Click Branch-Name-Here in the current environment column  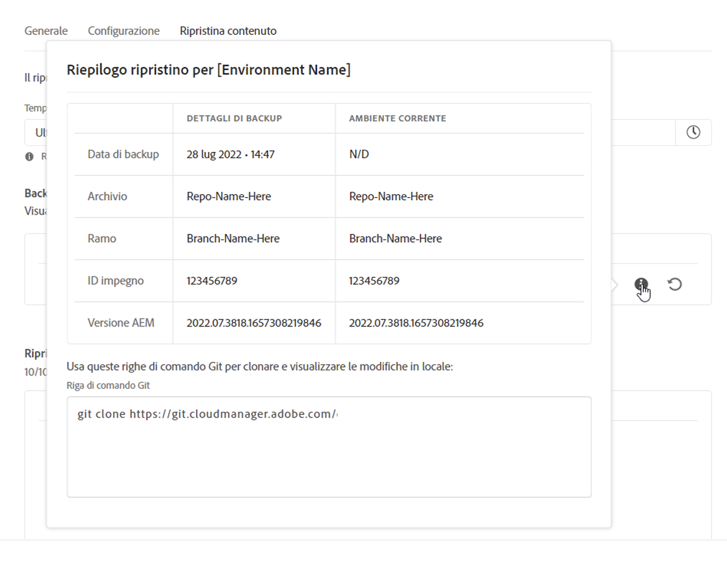coord(395,239)
